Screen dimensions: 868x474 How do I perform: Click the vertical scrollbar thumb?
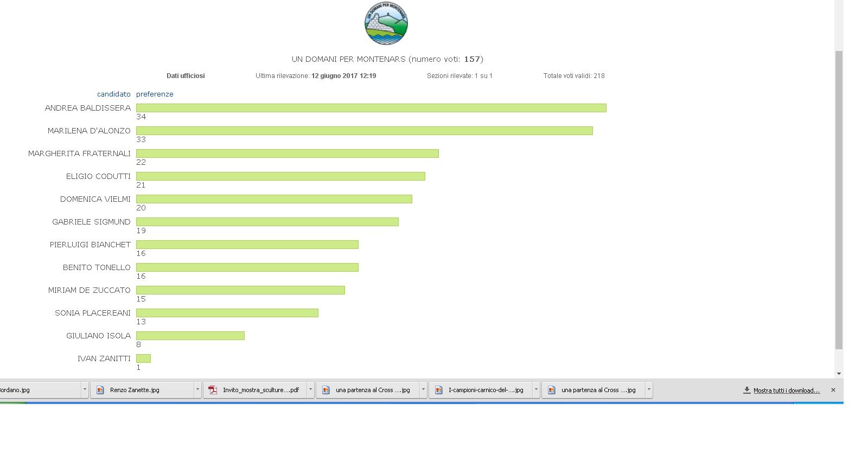tap(839, 200)
